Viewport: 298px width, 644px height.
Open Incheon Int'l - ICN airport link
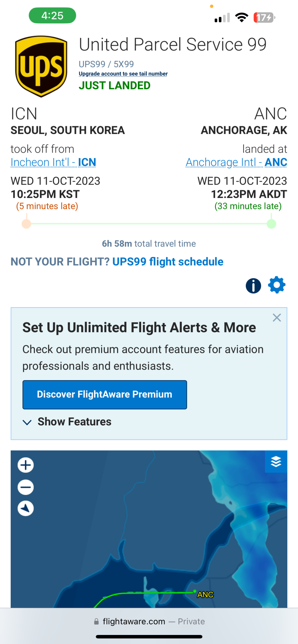pos(53,162)
